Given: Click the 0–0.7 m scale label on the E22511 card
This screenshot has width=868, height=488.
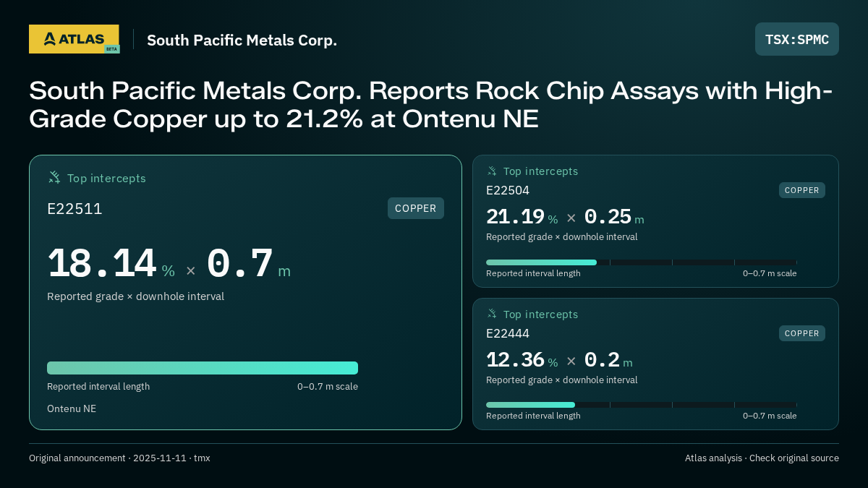Looking at the screenshot, I should point(328,386).
